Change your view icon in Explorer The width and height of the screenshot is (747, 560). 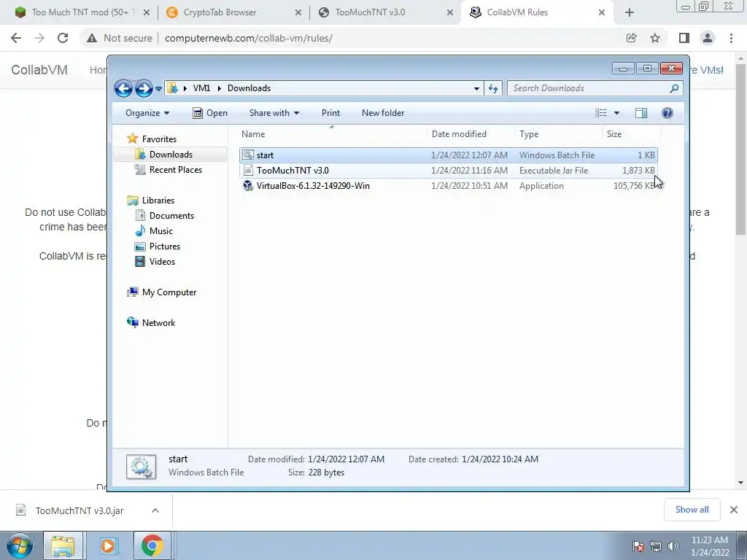coord(601,113)
